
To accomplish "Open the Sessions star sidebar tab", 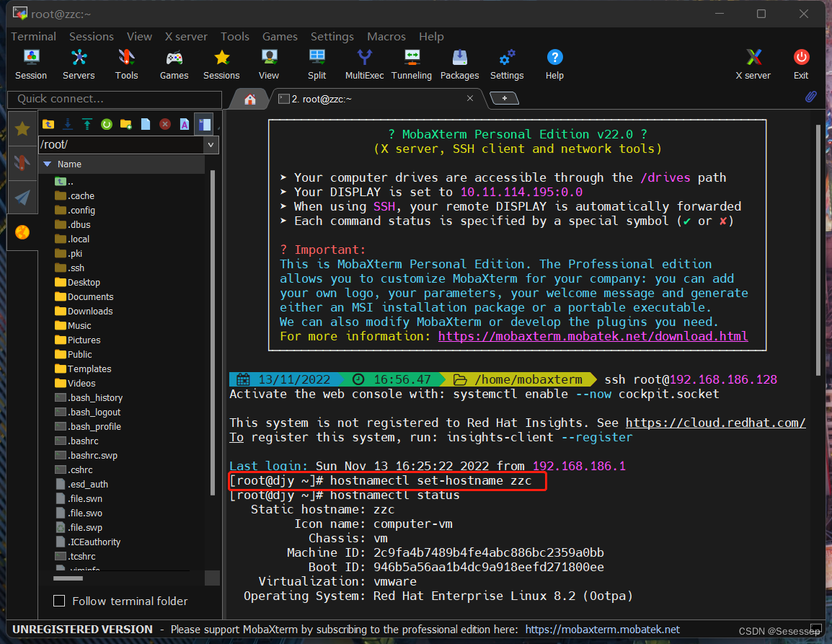I will click(x=22, y=128).
